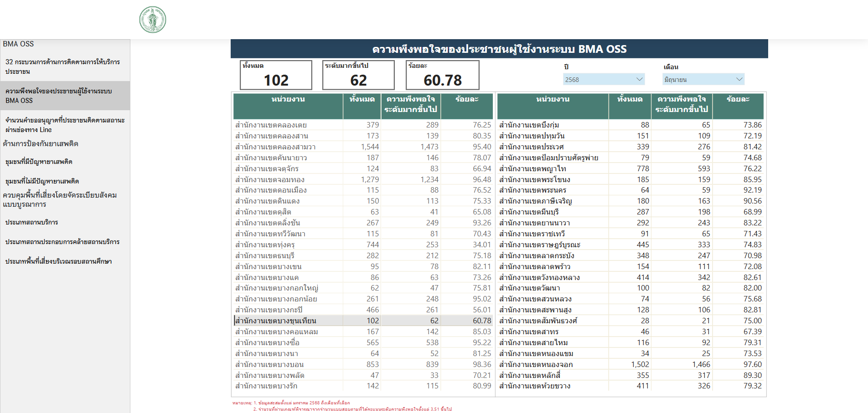The width and height of the screenshot is (868, 413).
Task: Sort by ร้อยละ header above value 73.86
Action: [x=738, y=99]
